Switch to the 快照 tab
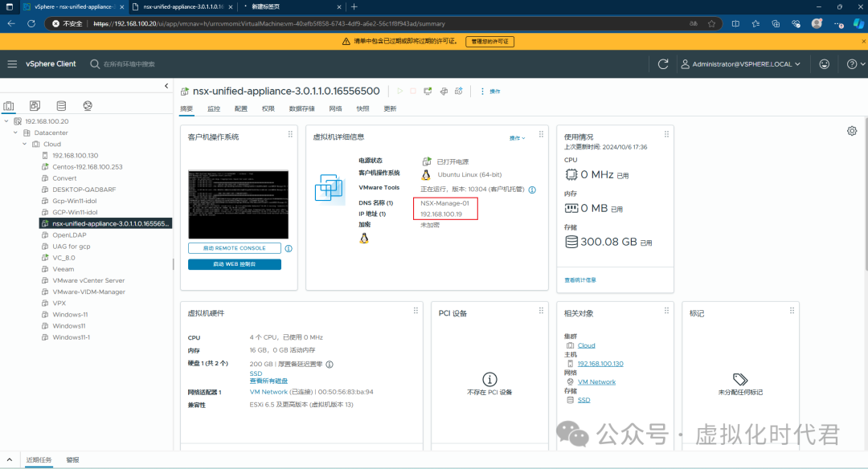Image resolution: width=868 pixels, height=469 pixels. (x=362, y=109)
